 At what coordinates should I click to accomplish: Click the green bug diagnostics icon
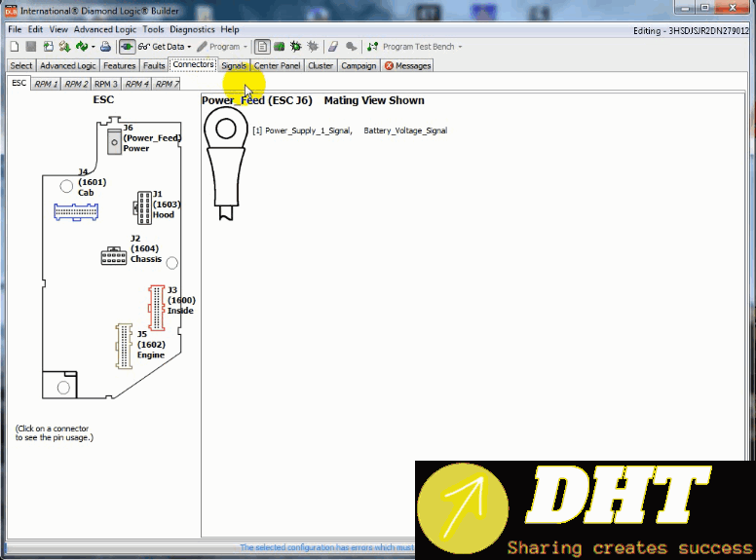[x=295, y=47]
